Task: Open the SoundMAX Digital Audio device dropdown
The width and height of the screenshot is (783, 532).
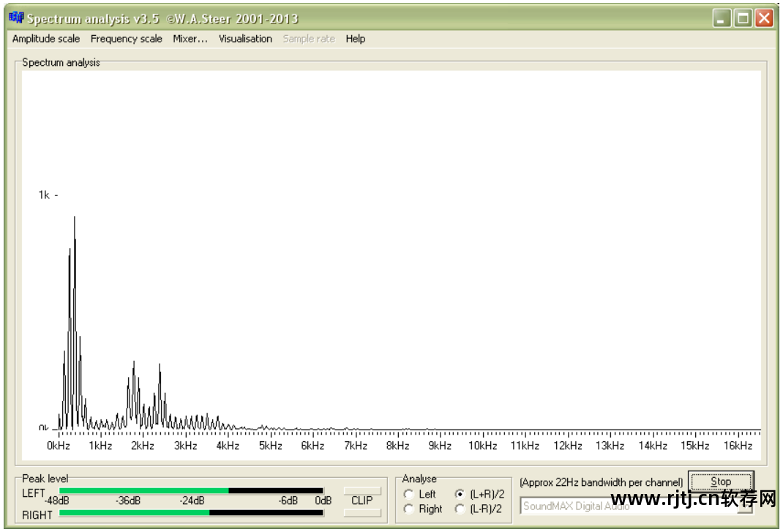Action: 746,508
